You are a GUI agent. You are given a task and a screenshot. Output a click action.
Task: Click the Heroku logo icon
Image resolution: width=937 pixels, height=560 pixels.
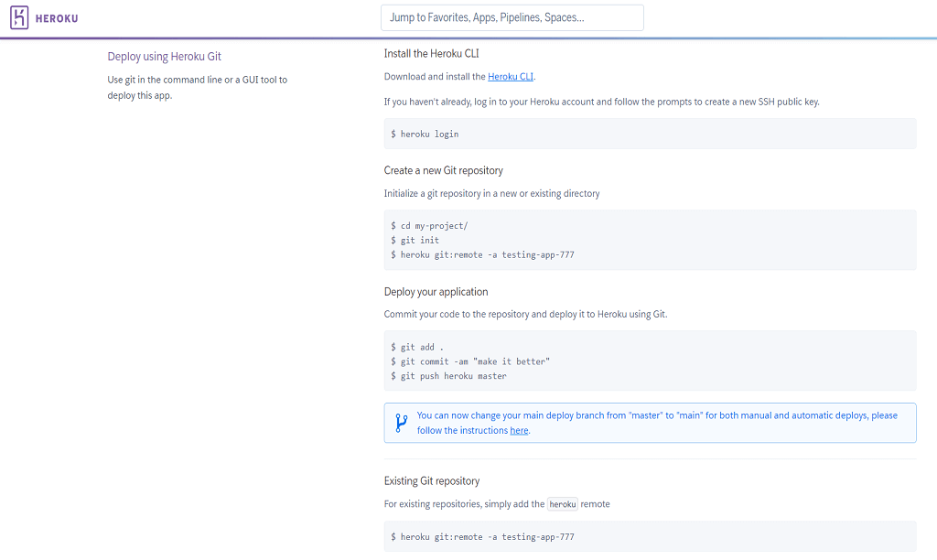(x=19, y=18)
